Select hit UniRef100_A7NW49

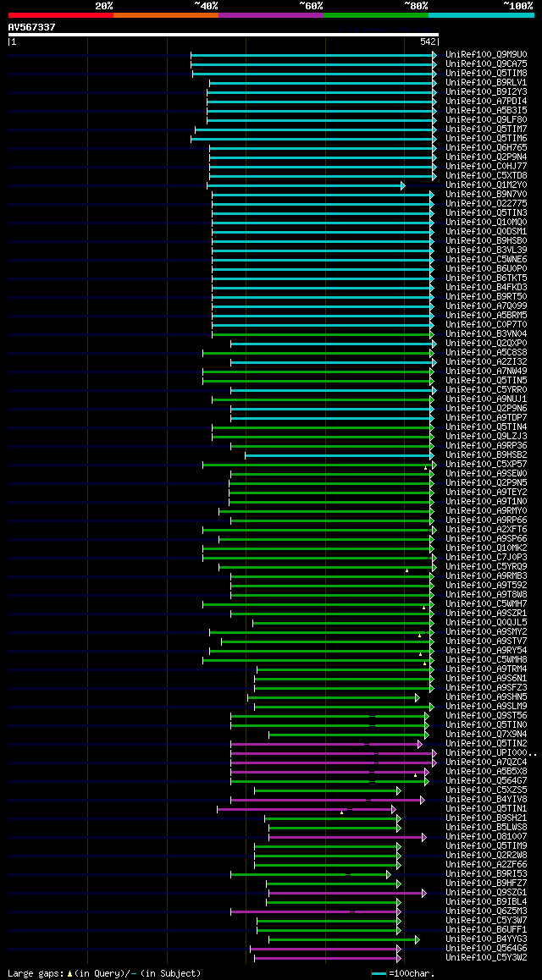pos(486,372)
